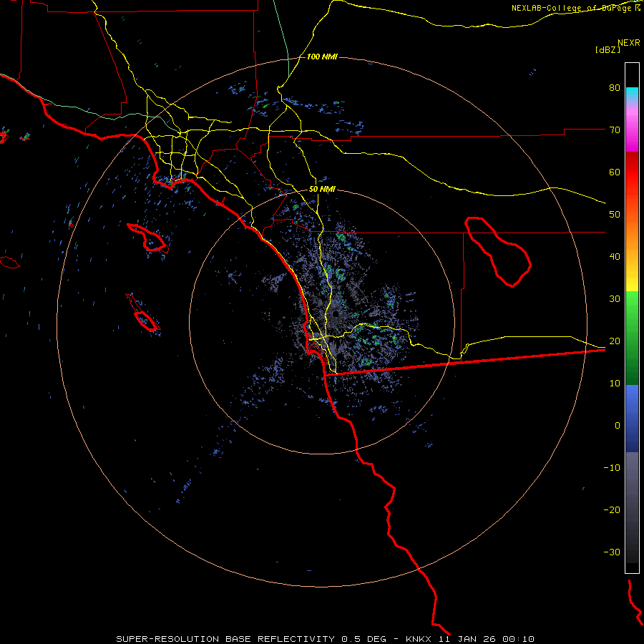Click the "0.5 DEG" elevation angle text

click(x=364, y=639)
